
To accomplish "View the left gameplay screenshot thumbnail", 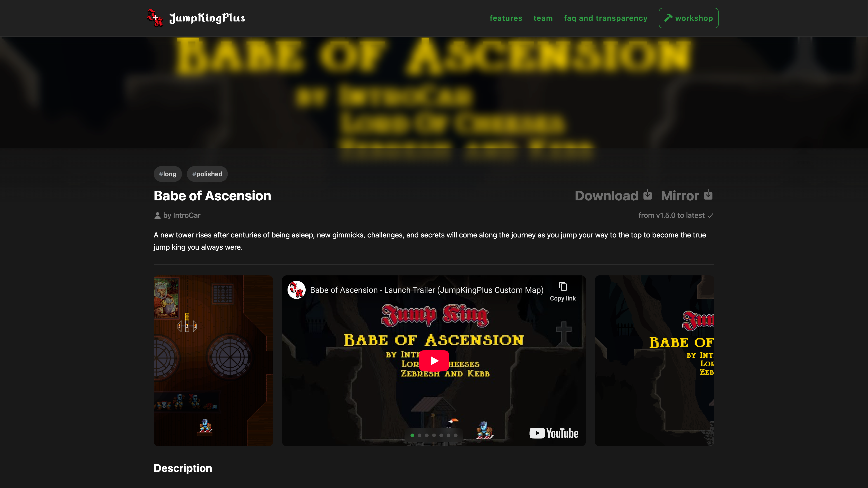I will [213, 361].
